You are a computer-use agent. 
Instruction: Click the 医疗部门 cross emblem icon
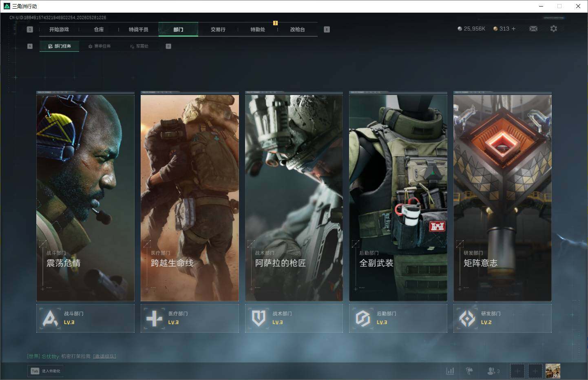(154, 318)
